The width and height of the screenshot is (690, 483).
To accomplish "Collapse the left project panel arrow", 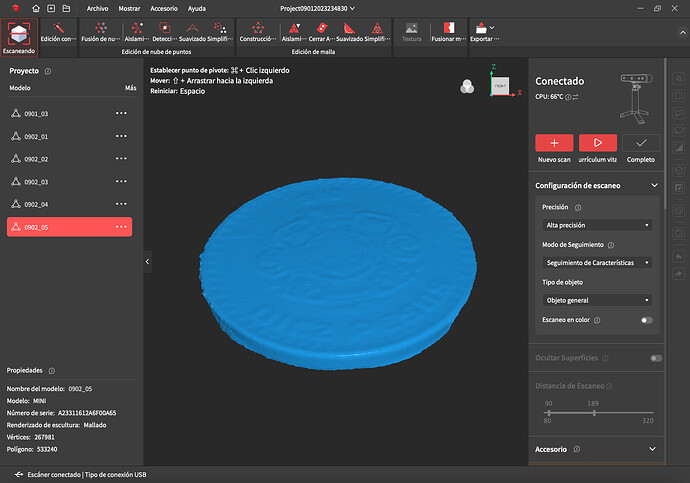I will (x=147, y=261).
